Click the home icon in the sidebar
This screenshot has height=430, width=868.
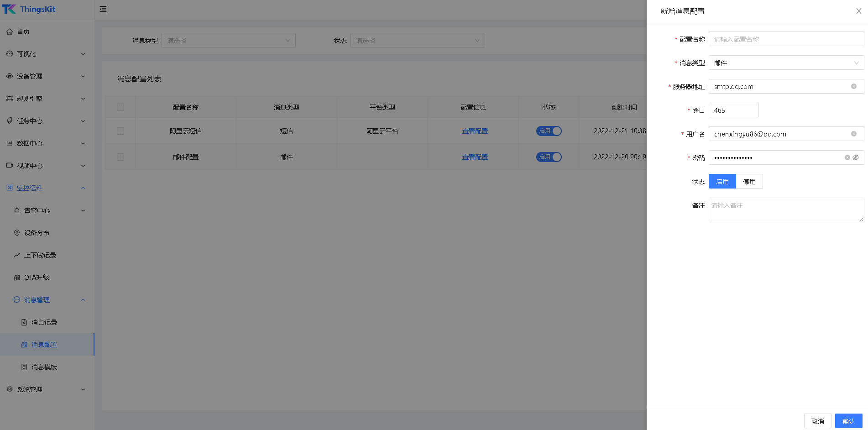[10, 31]
